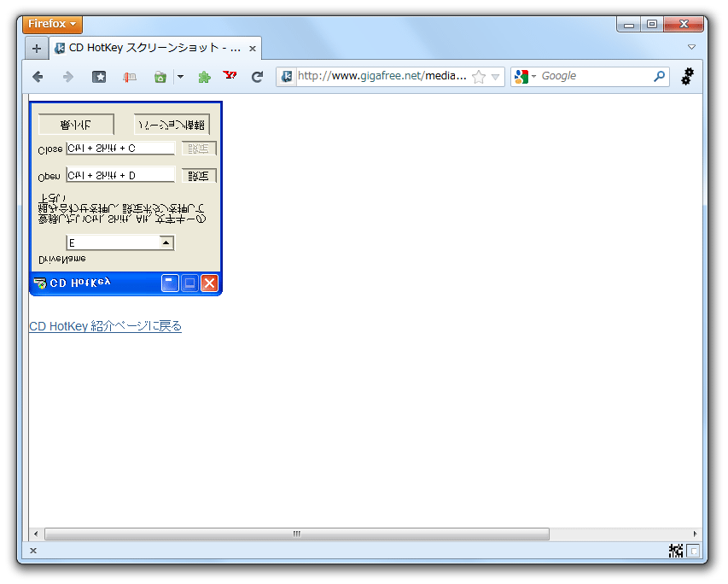
Task: Click the black gear icon in the toolbar
Action: point(687,76)
